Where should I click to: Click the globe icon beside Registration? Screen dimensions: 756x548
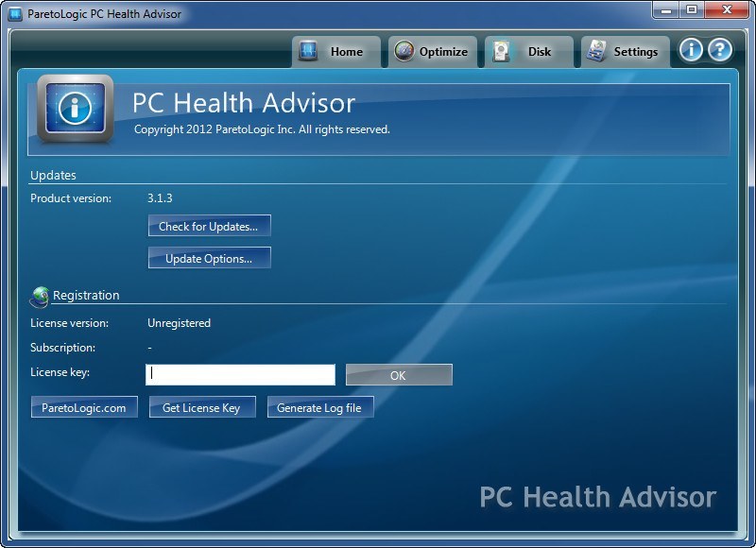[x=40, y=296]
